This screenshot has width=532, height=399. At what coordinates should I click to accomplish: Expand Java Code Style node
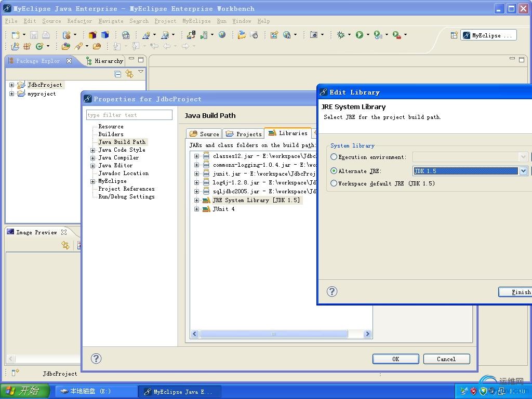pyautogui.click(x=92, y=150)
